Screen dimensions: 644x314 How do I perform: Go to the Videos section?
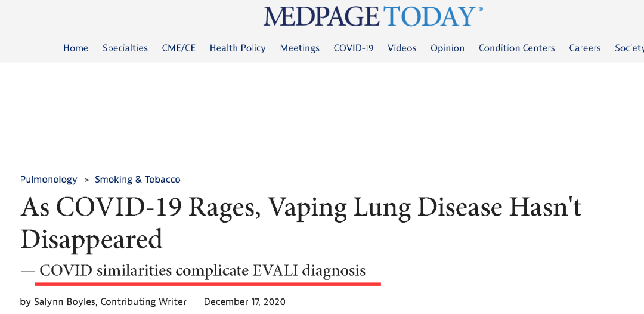402,48
